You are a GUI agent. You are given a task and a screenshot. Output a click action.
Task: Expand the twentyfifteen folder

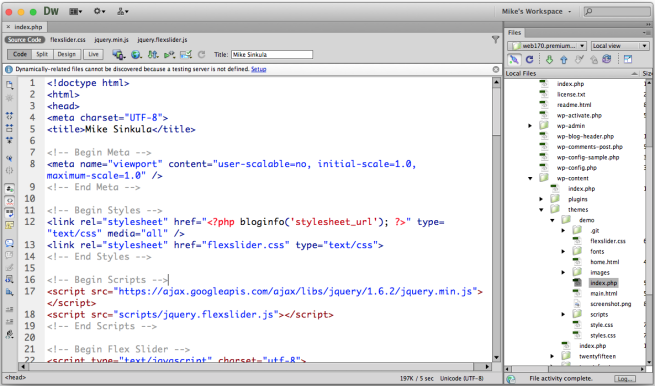point(552,356)
